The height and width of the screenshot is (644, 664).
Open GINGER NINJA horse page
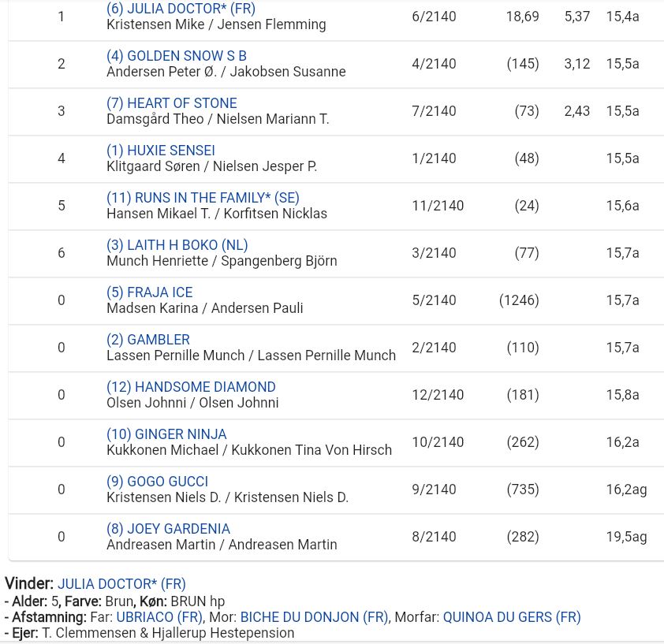[166, 434]
